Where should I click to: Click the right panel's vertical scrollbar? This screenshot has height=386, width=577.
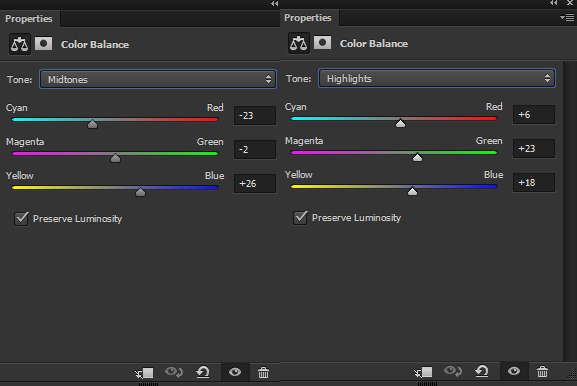pyautogui.click(x=570, y=210)
